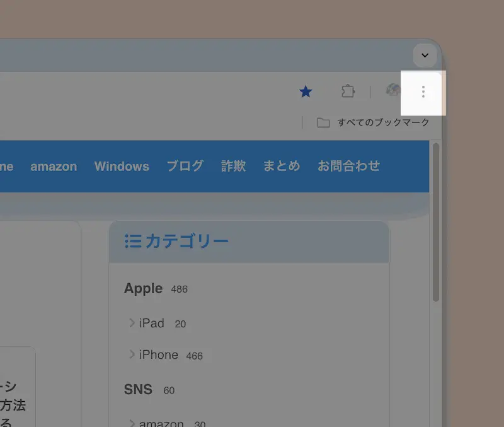The image size is (504, 427).
Task: Open the amazon navigation menu item
Action: 54,166
